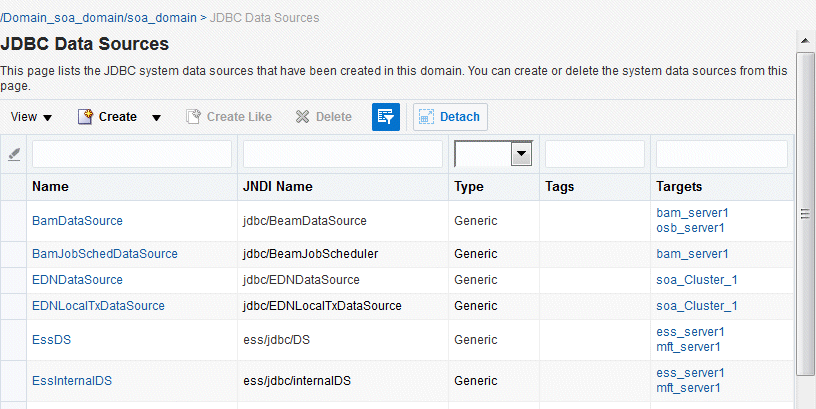Click bam_server1 target in BamJobSchedDataSource row
Image resolution: width=816 pixels, height=409 pixels.
tap(692, 254)
